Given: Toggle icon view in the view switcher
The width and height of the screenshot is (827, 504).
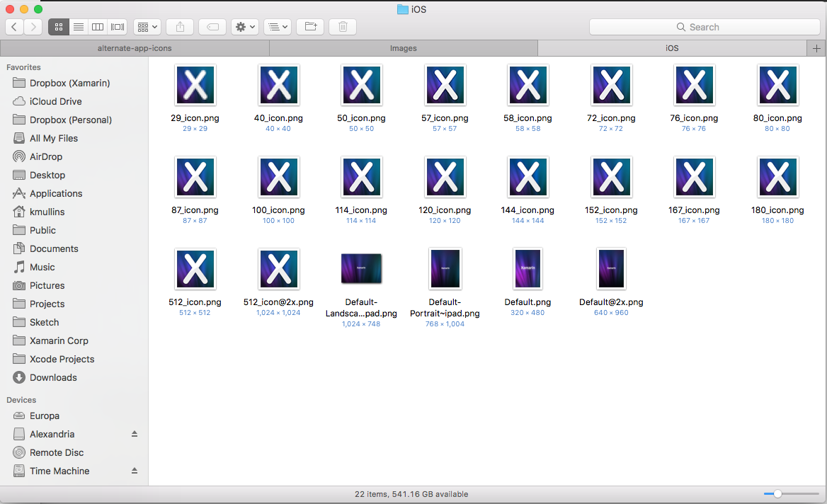Looking at the screenshot, I should 59,26.
